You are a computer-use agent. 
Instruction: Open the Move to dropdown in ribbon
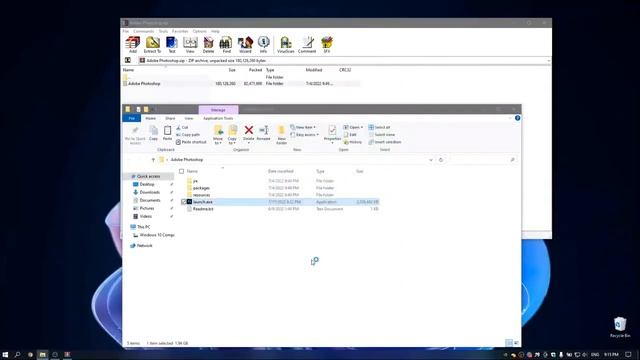click(x=218, y=141)
